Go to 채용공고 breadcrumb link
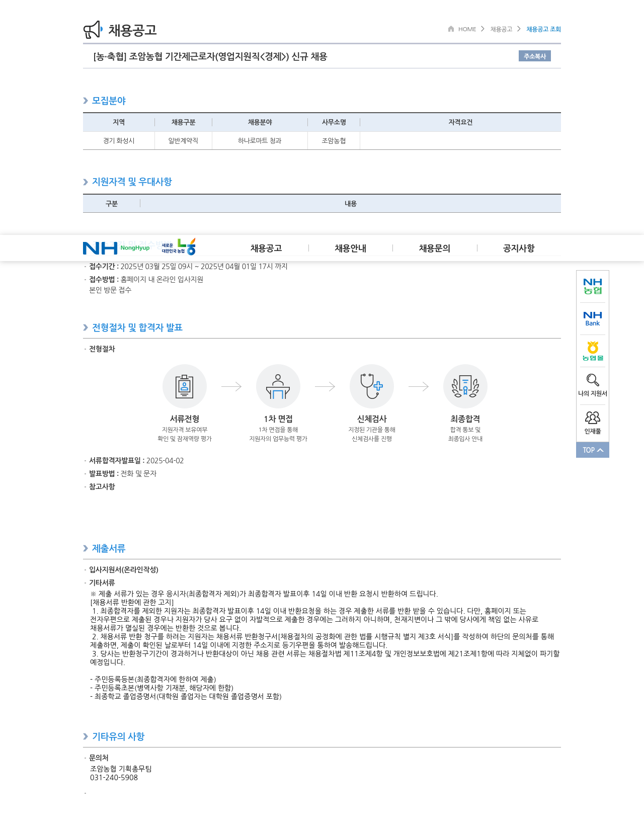Image resolution: width=644 pixels, height=832 pixels. pyautogui.click(x=501, y=29)
